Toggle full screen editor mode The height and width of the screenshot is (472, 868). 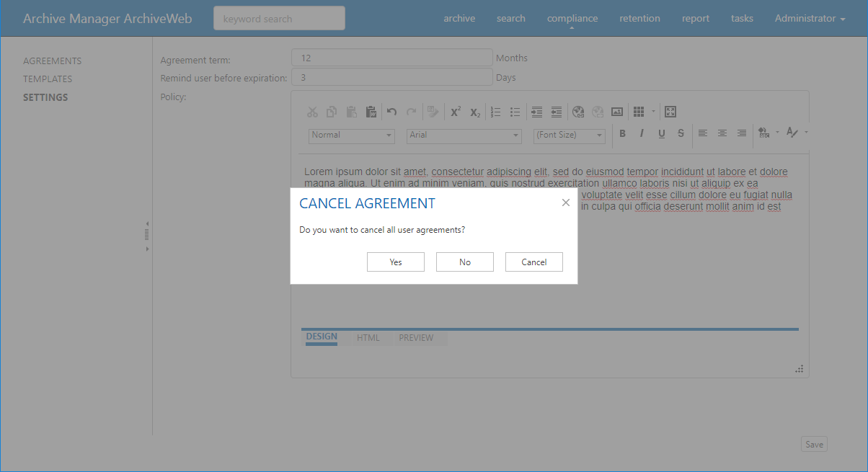pyautogui.click(x=670, y=112)
